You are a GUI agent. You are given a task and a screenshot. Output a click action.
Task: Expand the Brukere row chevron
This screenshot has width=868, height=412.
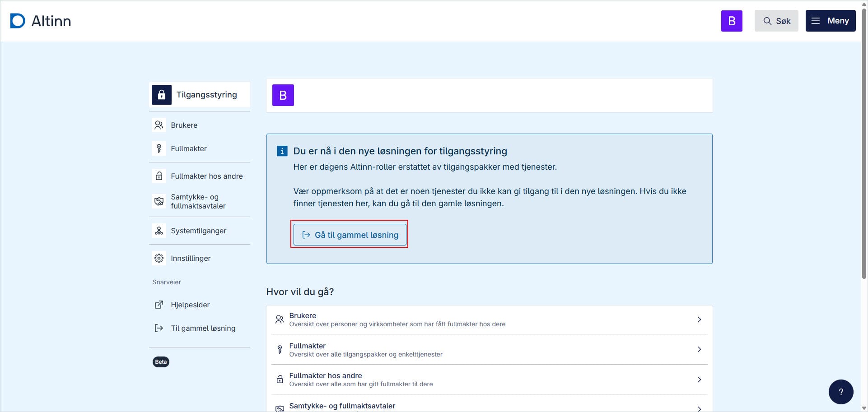pos(699,319)
